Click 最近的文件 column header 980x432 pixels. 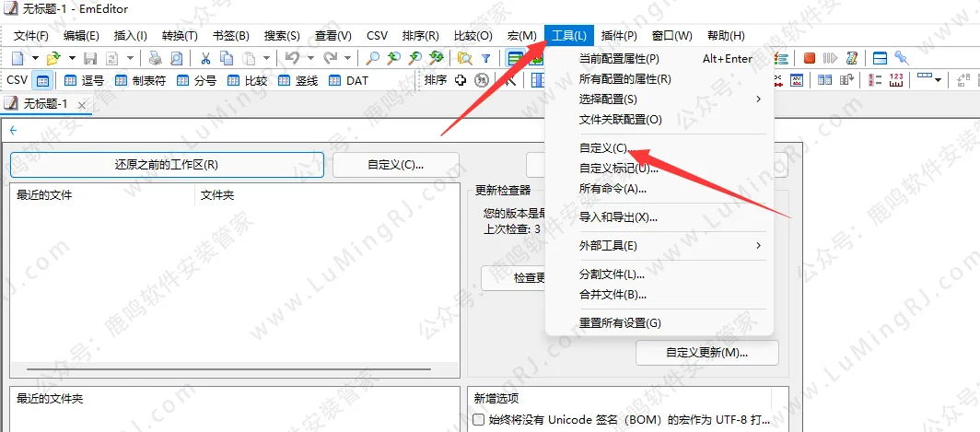tap(102, 195)
